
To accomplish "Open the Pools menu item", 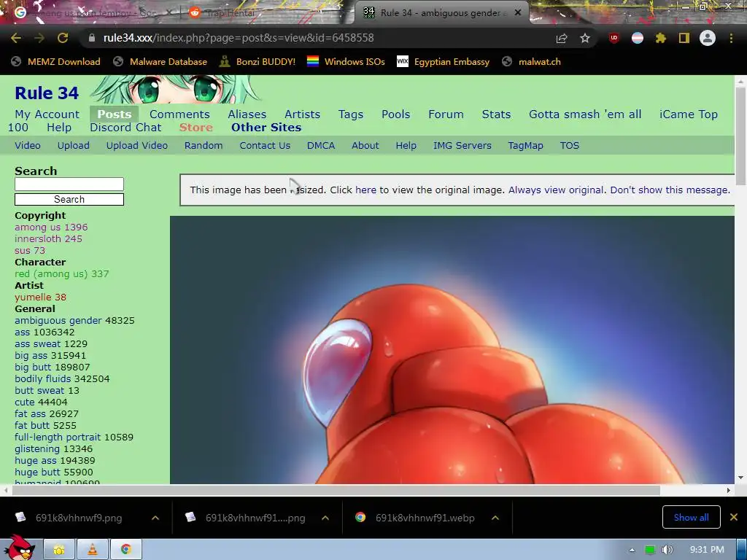I will (x=395, y=114).
